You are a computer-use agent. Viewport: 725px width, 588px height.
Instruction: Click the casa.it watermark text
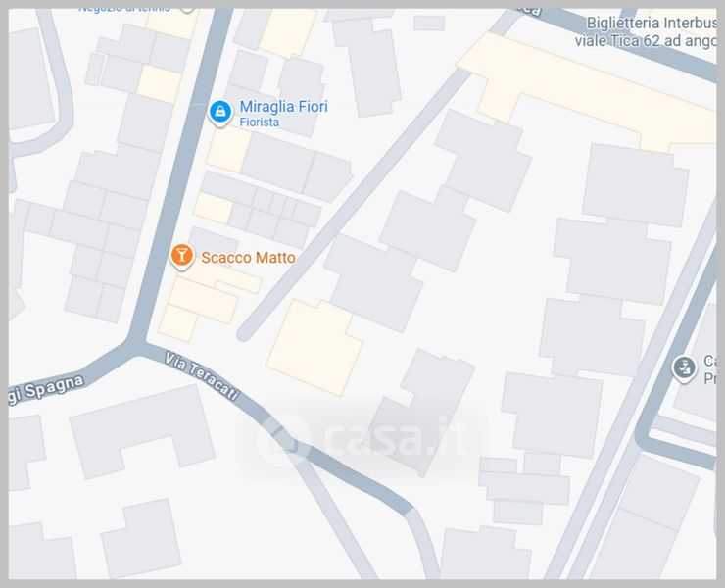coord(396,436)
